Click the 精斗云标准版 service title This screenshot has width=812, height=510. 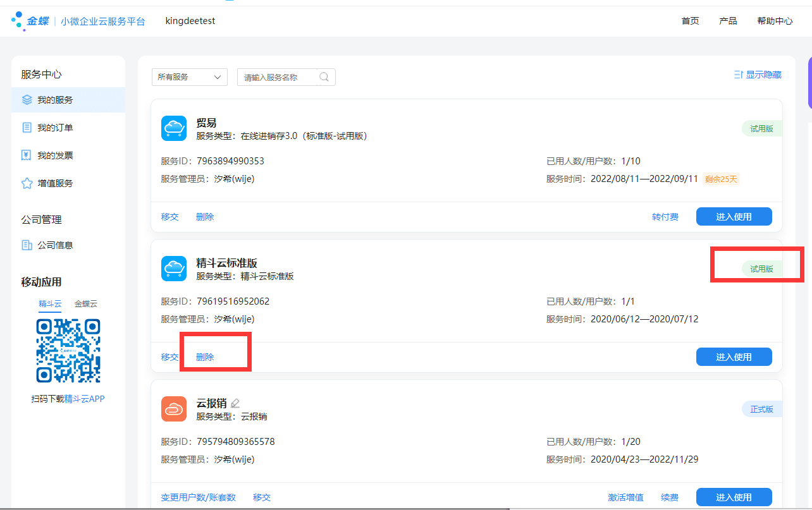point(226,263)
